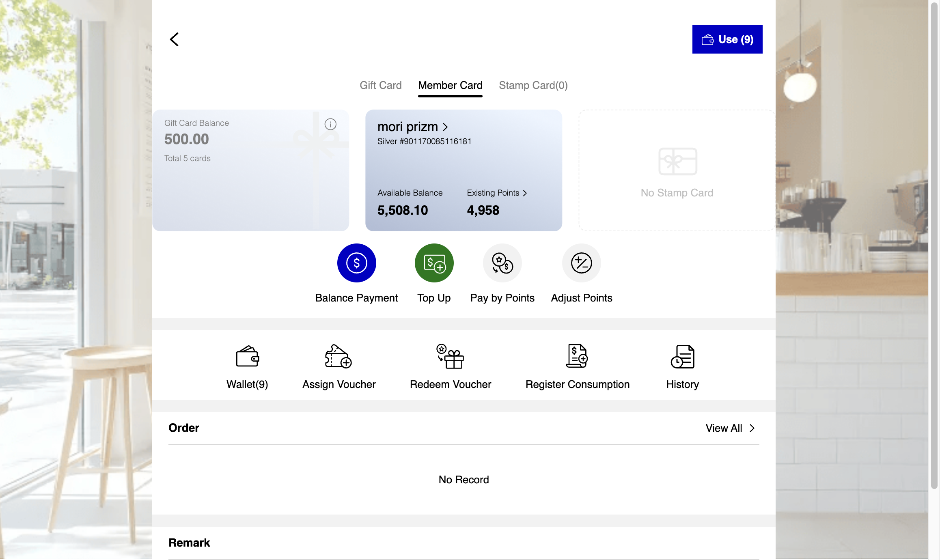
Task: Open Register Consumption
Action: tap(577, 367)
